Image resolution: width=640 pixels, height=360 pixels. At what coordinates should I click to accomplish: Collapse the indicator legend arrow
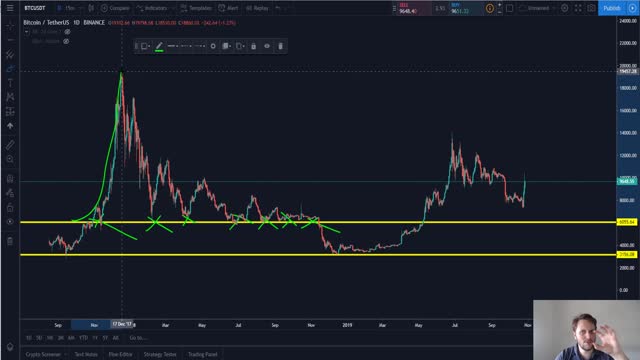coord(27,31)
